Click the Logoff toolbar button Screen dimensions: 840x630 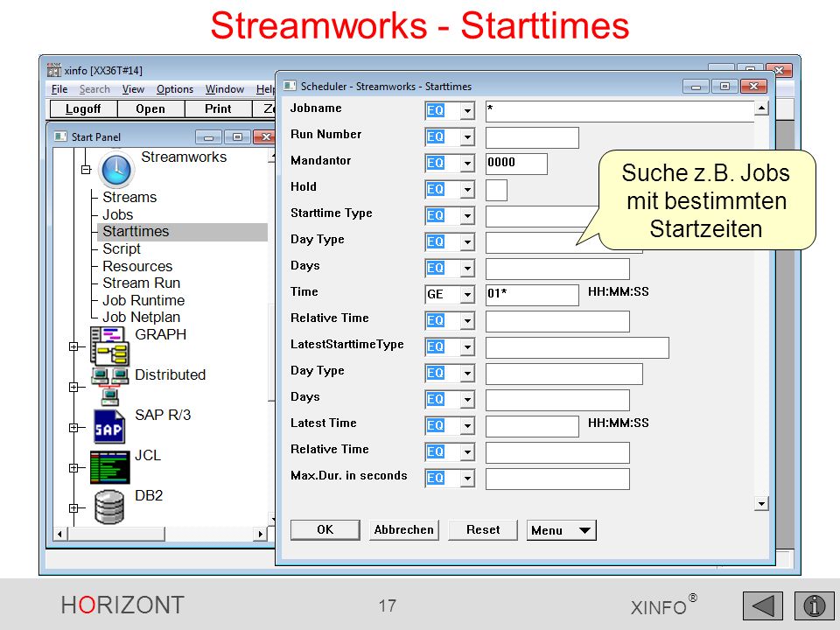(83, 108)
